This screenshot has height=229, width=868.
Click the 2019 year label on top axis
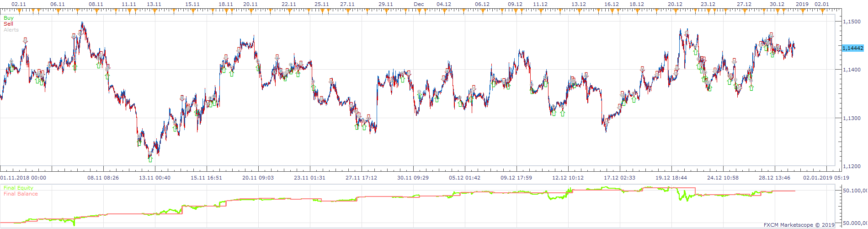802,4
